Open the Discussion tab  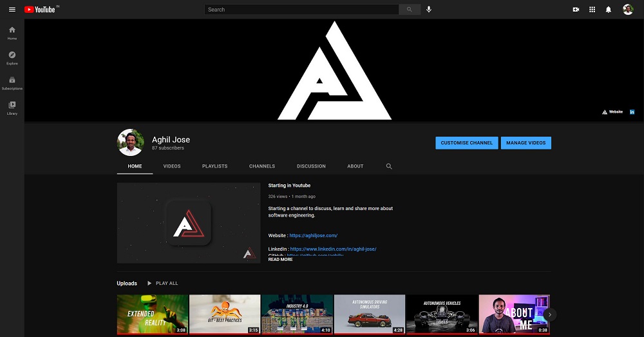311,166
